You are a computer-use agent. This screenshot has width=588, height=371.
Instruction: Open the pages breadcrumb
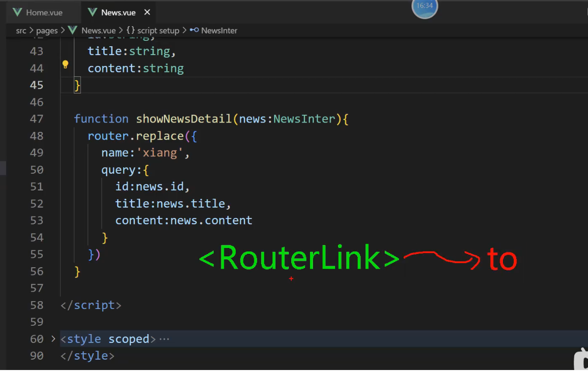[47, 31]
